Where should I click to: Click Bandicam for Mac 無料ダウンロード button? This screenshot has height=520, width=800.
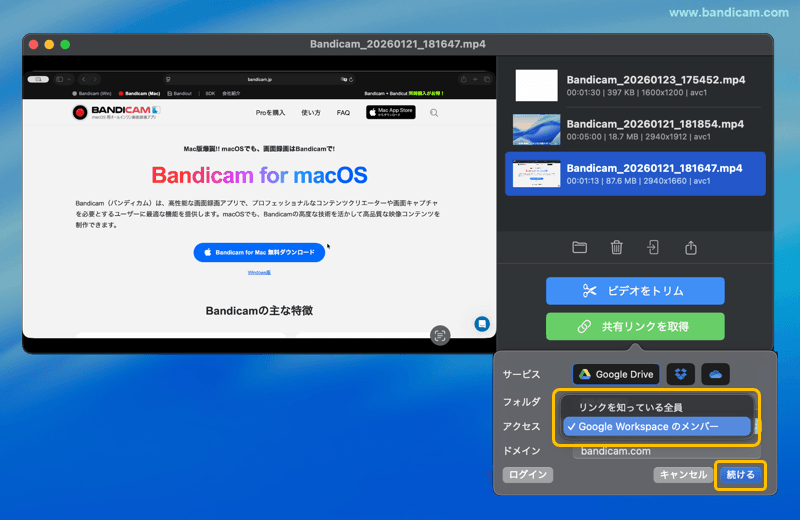(259, 252)
